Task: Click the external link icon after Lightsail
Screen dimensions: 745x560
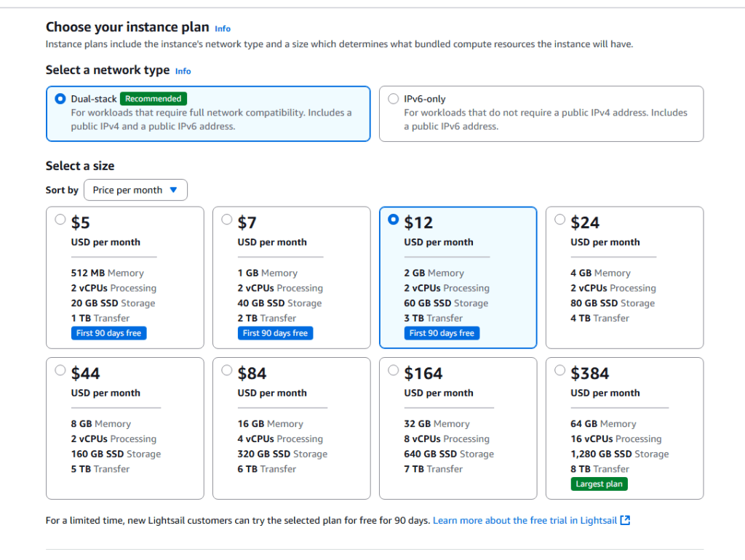Action: tap(625, 521)
